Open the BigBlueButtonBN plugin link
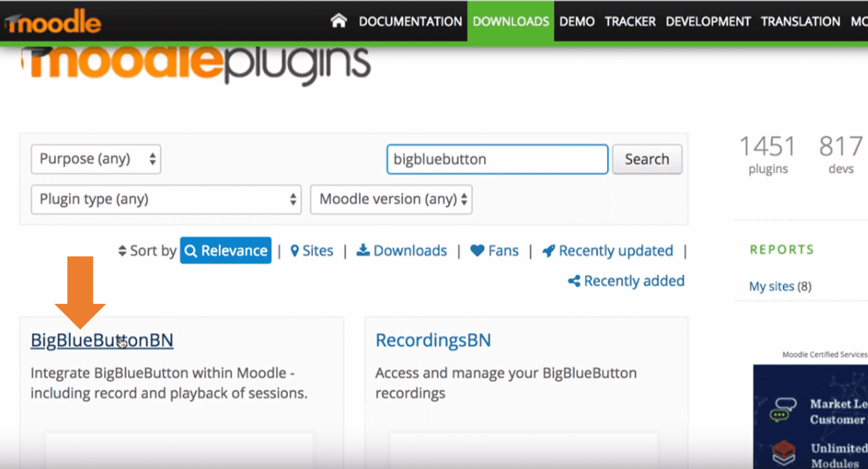Viewport: 868px width, 469px height. (x=102, y=340)
